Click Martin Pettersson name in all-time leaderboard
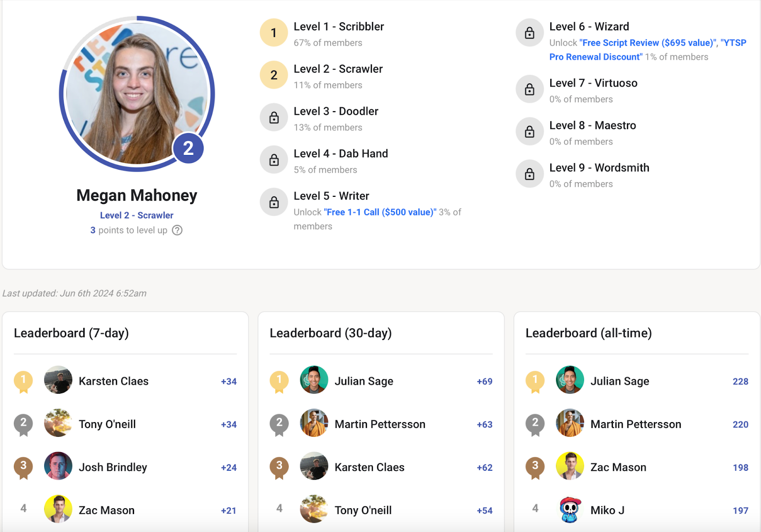 tap(636, 424)
